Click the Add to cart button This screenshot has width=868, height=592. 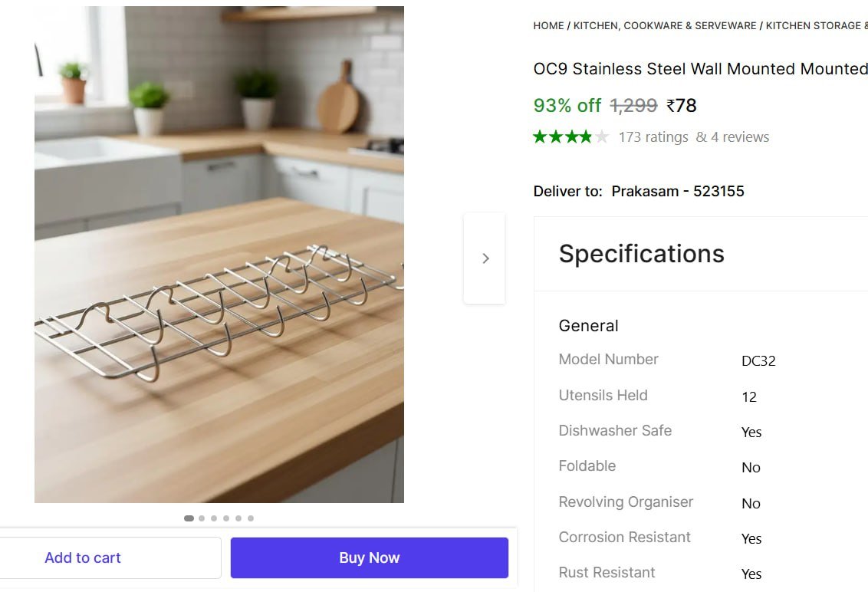[x=83, y=557]
